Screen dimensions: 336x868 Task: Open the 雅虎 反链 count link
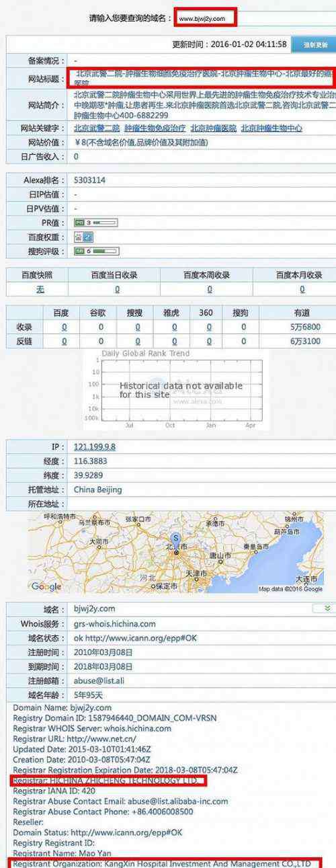[x=175, y=342]
